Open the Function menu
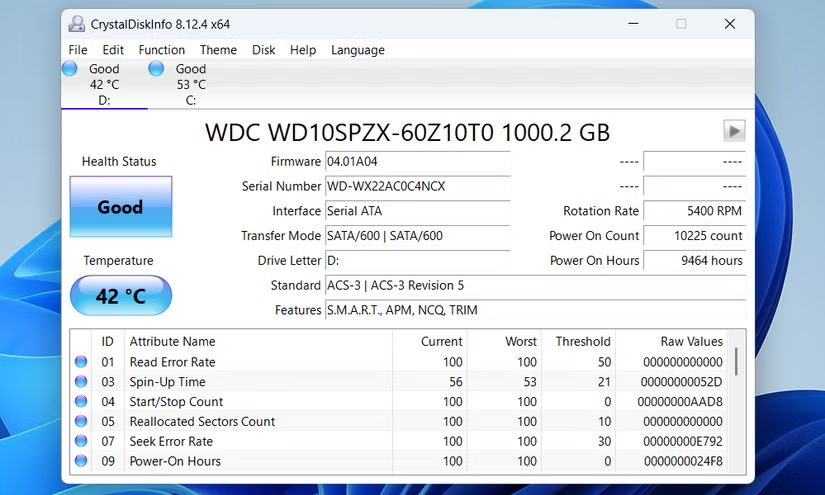This screenshot has width=825, height=495. tap(161, 50)
